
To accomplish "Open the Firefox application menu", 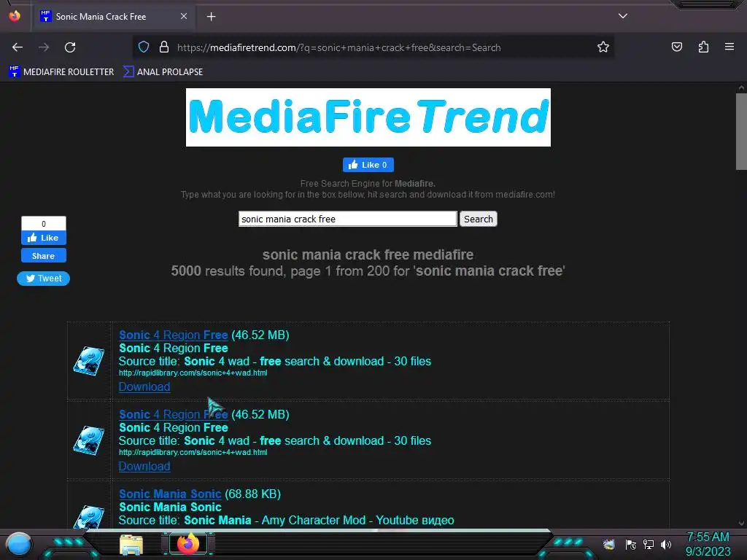I will pos(729,47).
